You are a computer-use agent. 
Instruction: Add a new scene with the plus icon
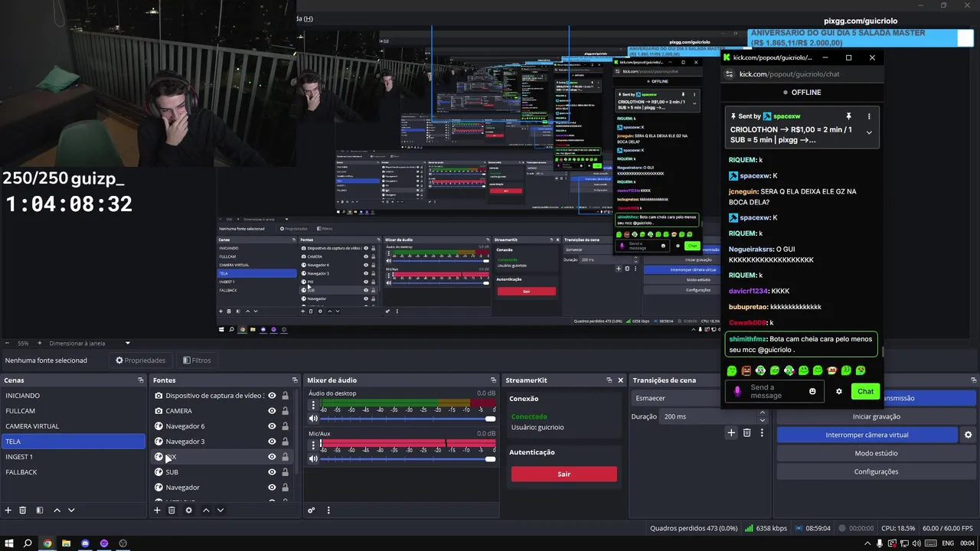tap(8, 510)
